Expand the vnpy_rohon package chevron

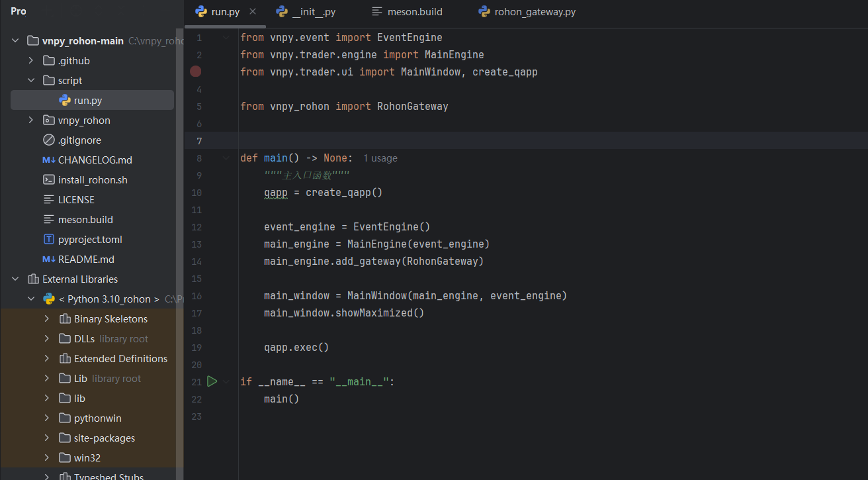pyautogui.click(x=31, y=120)
